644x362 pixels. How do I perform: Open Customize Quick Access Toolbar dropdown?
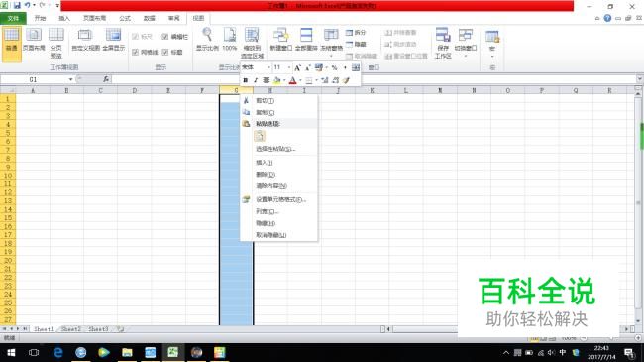click(57, 6)
